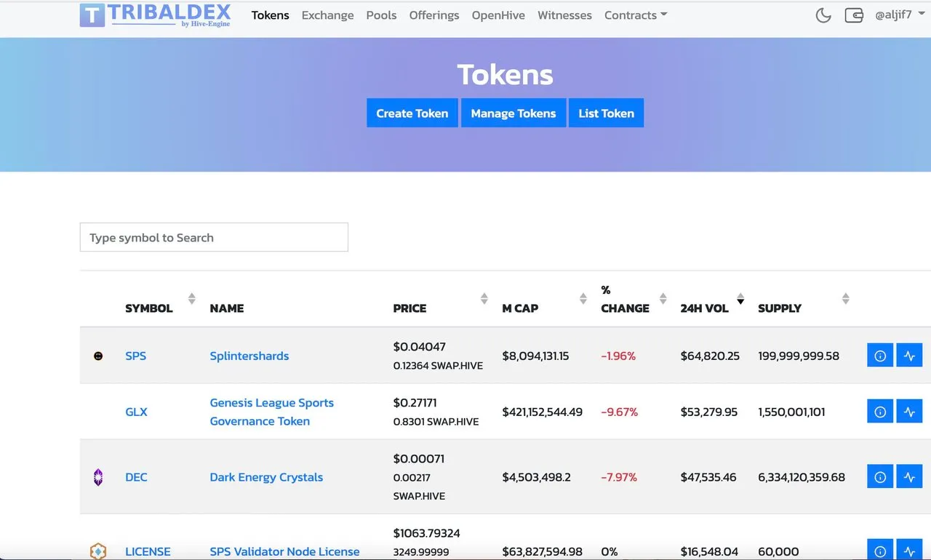The width and height of the screenshot is (931, 560).
Task: Click SPS market cap $8,094,131.15
Action: coord(535,356)
